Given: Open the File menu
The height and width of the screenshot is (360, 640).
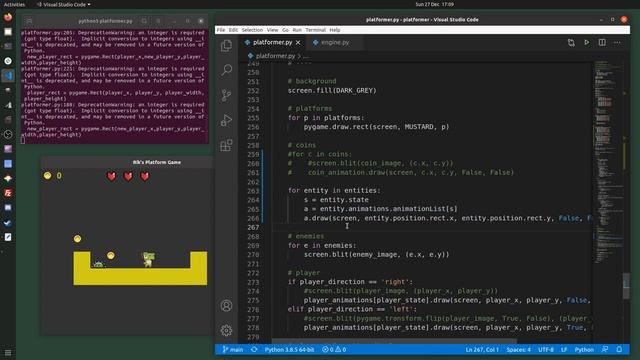Looking at the screenshot, I should tap(221, 30).
